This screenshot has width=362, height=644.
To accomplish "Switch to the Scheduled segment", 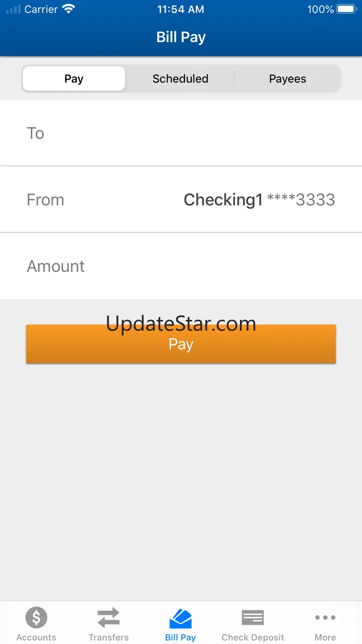I will click(181, 78).
